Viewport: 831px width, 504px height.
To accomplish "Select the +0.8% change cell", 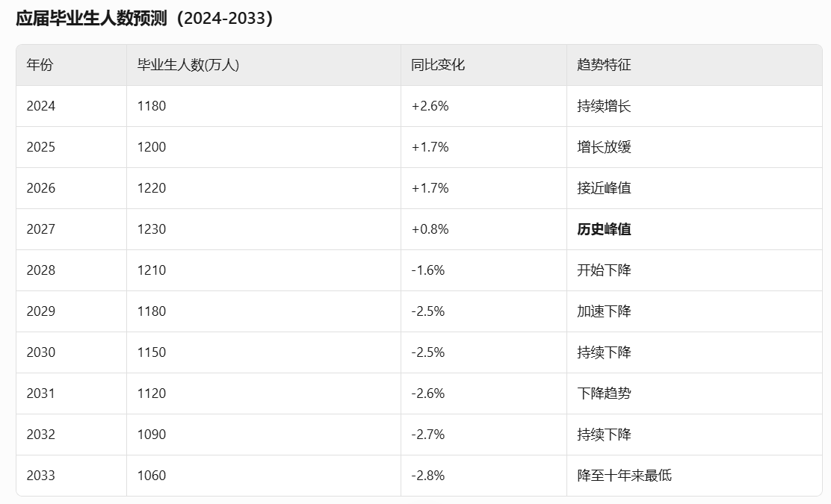I will [x=430, y=229].
